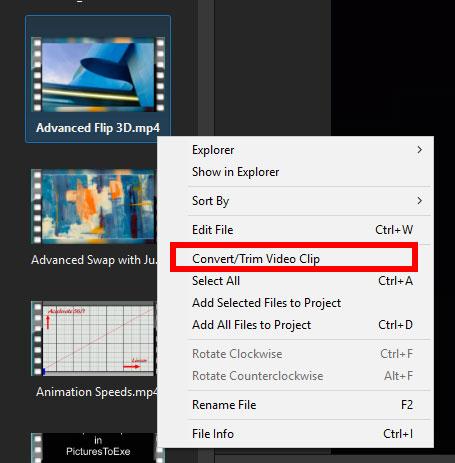Select Rename File menu entry
The width and height of the screenshot is (455, 463).
click(x=295, y=405)
